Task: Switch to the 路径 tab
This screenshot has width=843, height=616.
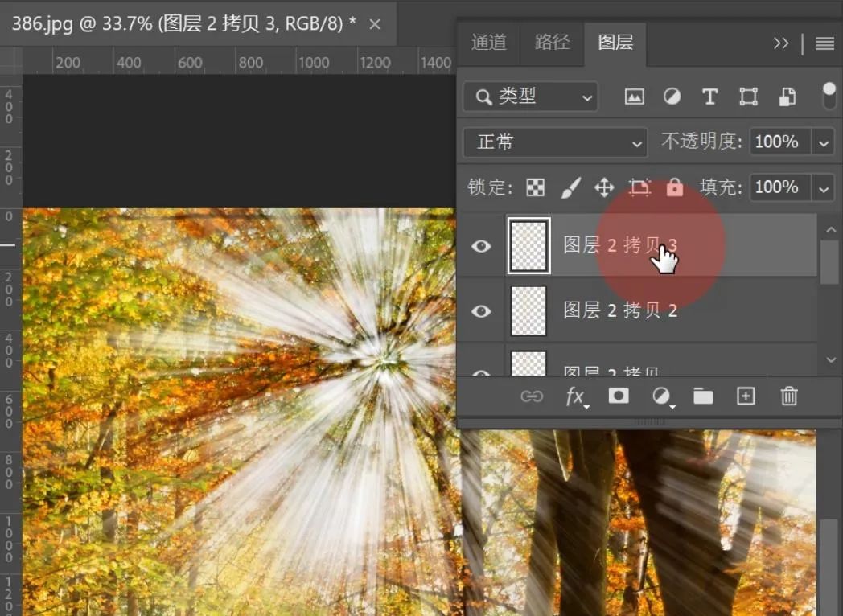Action: (552, 43)
